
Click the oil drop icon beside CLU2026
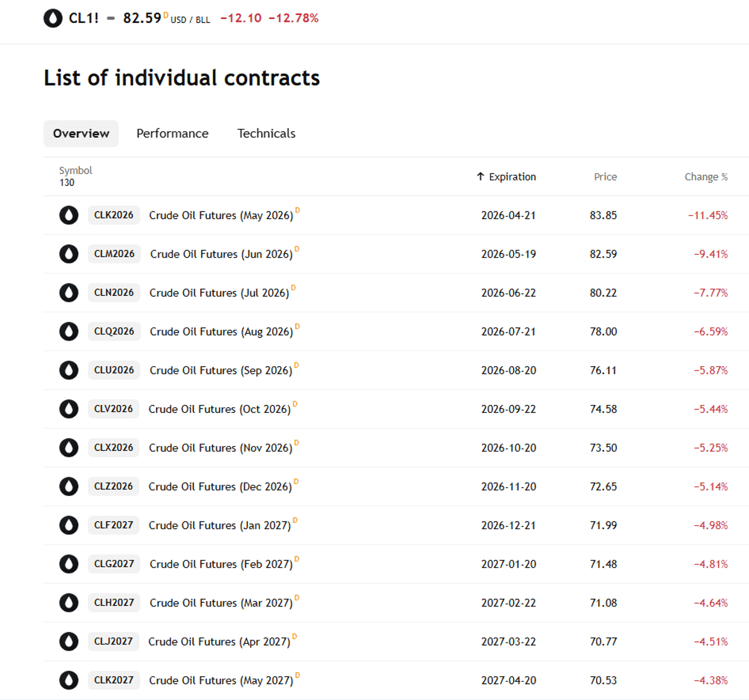tap(69, 370)
